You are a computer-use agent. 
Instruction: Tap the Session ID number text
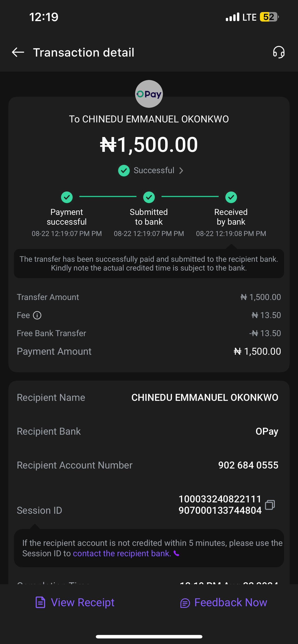coord(220,504)
